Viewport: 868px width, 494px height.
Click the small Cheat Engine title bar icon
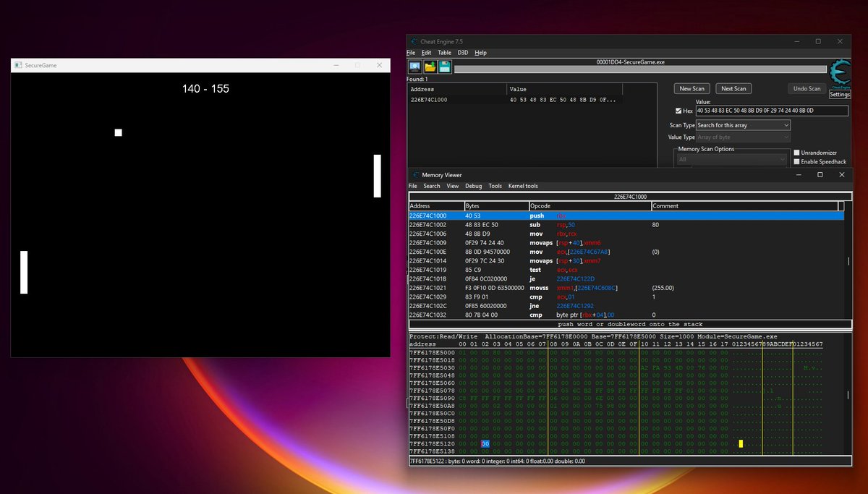point(414,41)
